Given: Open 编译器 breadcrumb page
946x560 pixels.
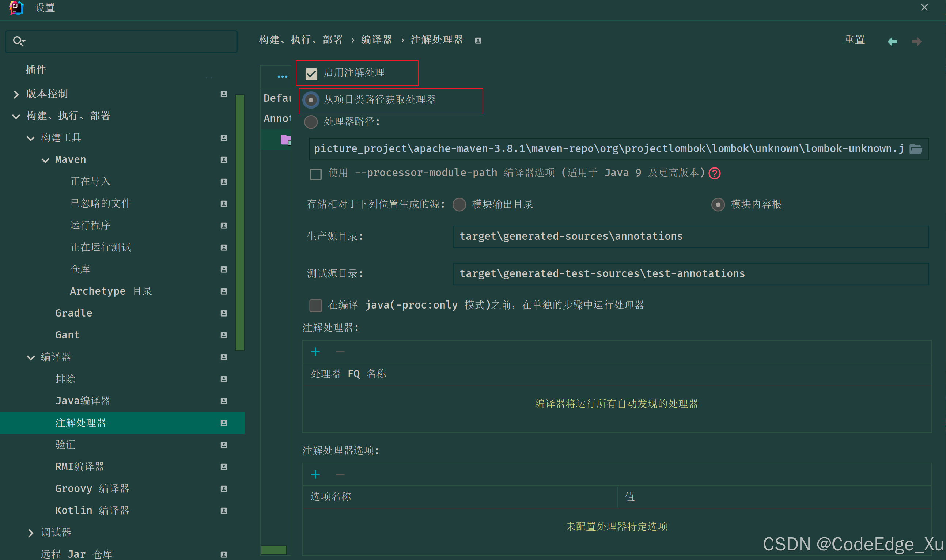Looking at the screenshot, I should 376,39.
